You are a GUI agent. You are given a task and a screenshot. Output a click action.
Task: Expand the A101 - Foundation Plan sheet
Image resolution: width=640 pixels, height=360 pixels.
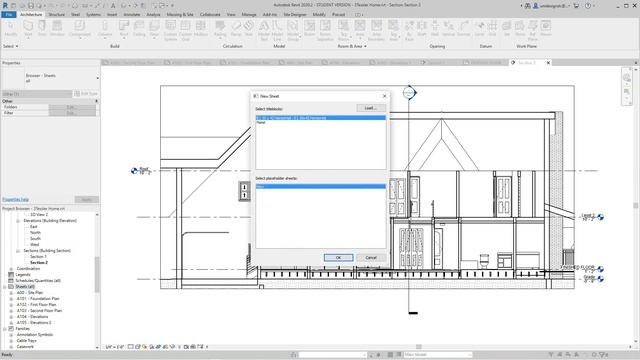click(x=11, y=299)
